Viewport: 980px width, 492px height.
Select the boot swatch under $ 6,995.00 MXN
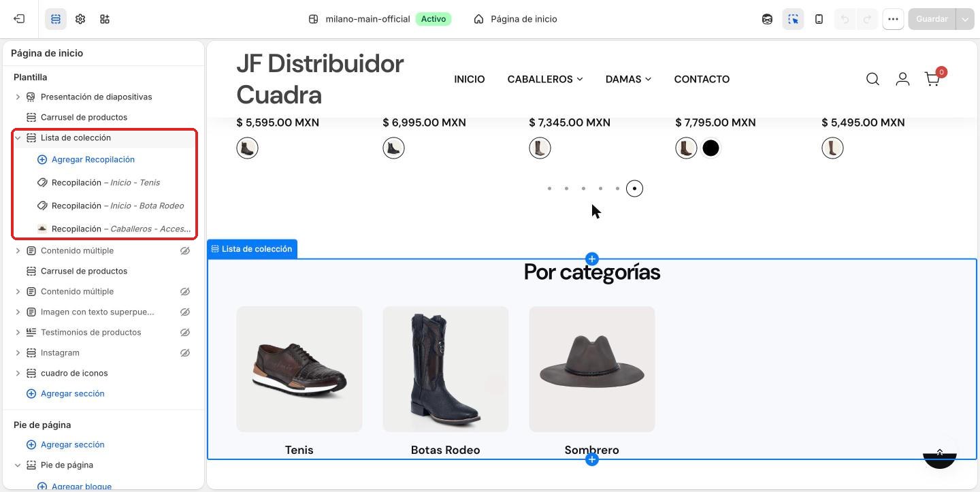click(393, 148)
